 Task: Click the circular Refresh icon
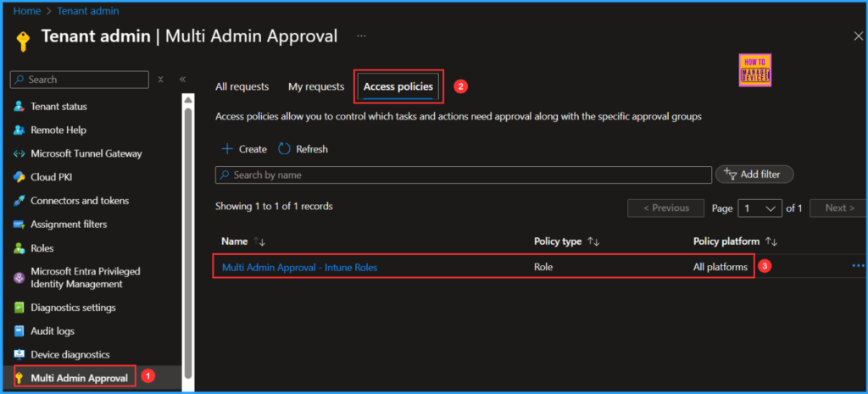pyautogui.click(x=285, y=149)
